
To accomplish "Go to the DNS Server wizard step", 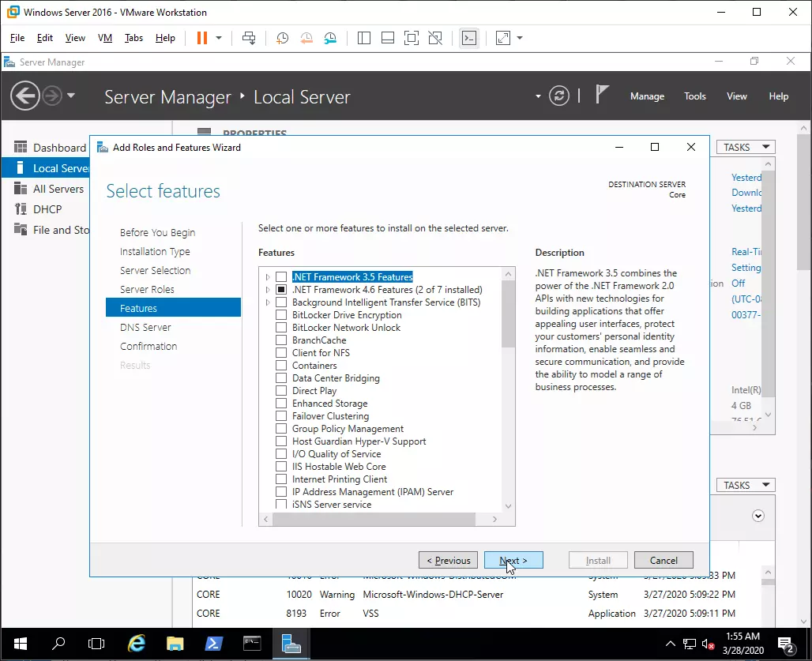I will 145,327.
